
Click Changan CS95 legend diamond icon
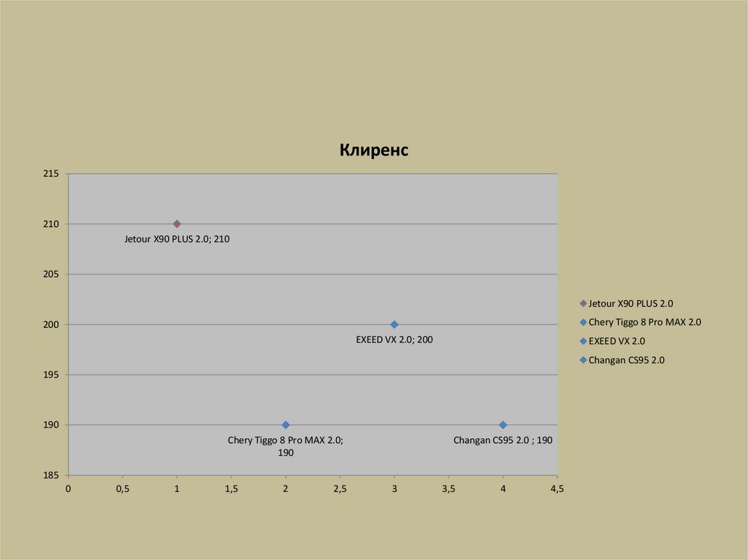tap(583, 360)
